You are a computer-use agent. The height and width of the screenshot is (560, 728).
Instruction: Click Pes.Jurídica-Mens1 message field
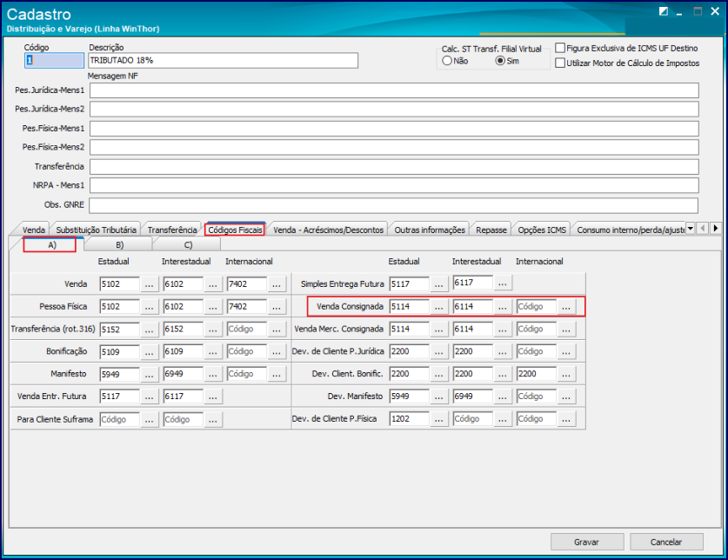[x=394, y=90]
